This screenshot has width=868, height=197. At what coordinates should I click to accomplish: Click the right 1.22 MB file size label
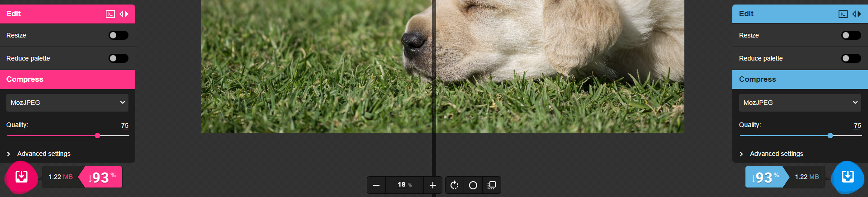[x=807, y=177]
